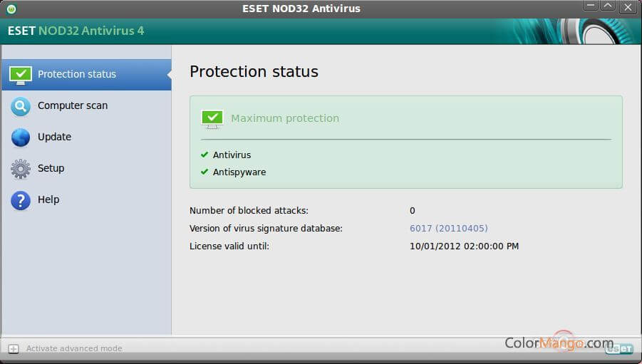Open the Help label in sidebar
The width and height of the screenshot is (642, 364).
[48, 199]
